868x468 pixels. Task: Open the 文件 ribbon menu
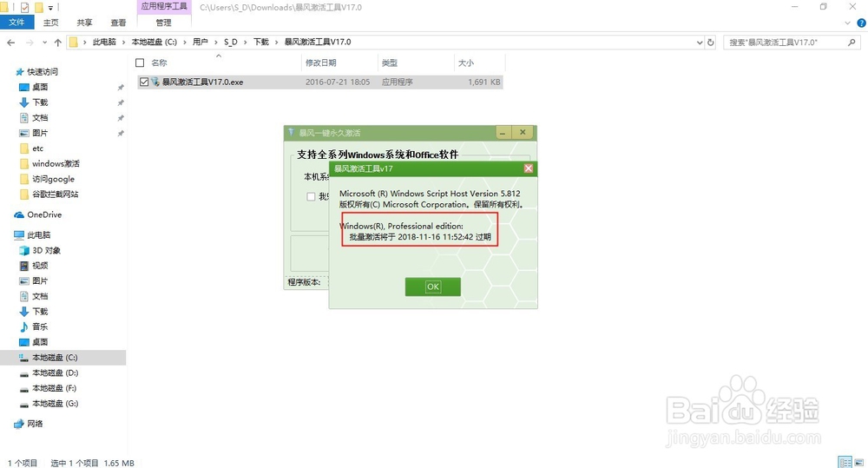click(x=16, y=23)
